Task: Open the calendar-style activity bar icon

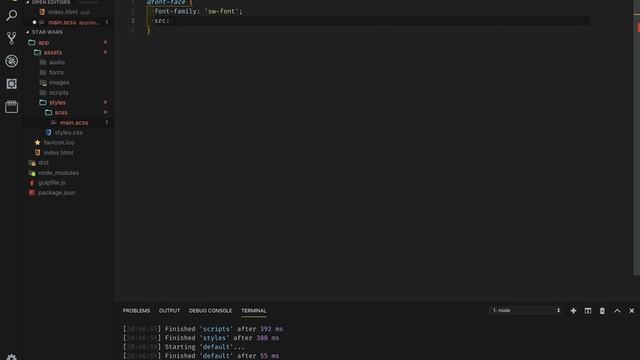Action: (x=11, y=107)
